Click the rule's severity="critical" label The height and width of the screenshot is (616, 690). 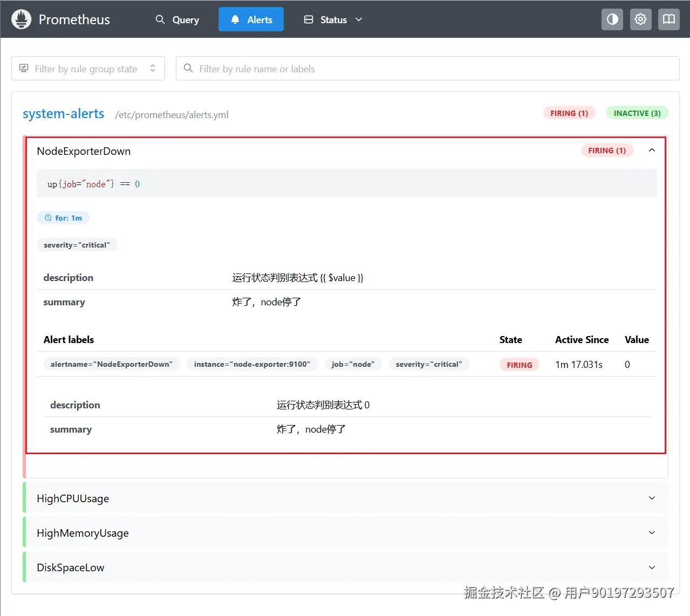77,245
